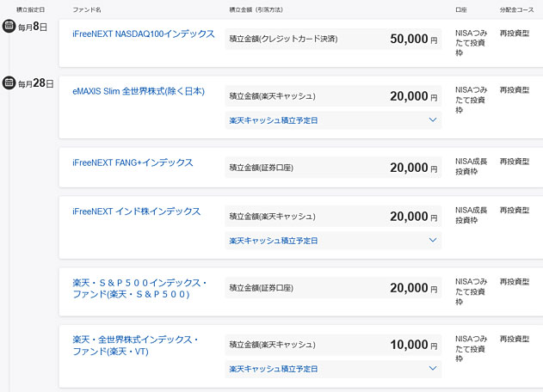Click 楽天キャッシュ積立予定日 text under インド株インデックス
The image size is (543, 392).
pos(274,241)
